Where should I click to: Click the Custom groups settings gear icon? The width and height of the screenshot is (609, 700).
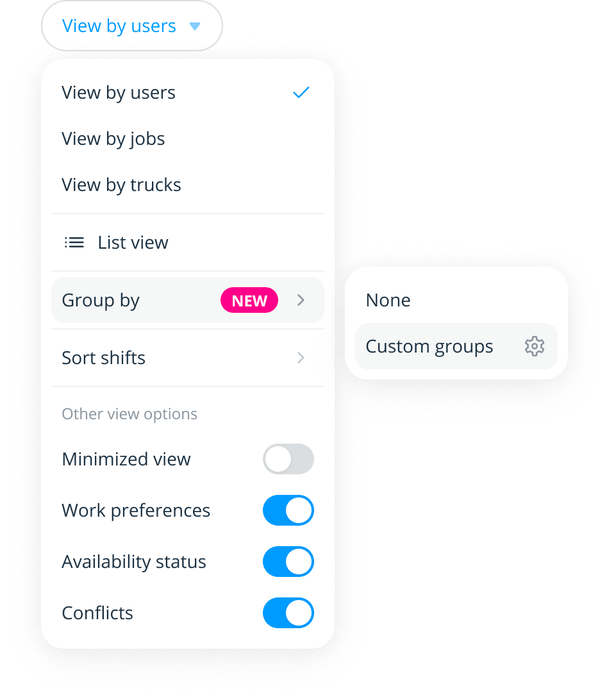point(534,346)
